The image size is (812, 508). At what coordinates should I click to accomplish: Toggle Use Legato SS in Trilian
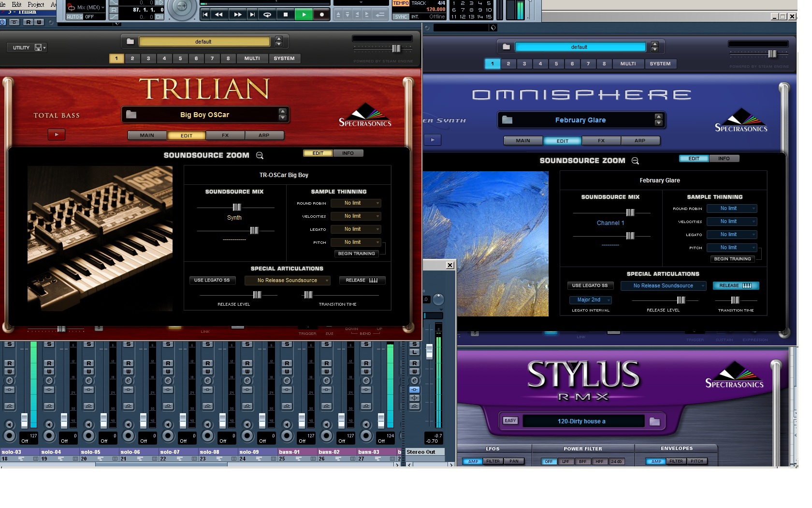(x=212, y=280)
